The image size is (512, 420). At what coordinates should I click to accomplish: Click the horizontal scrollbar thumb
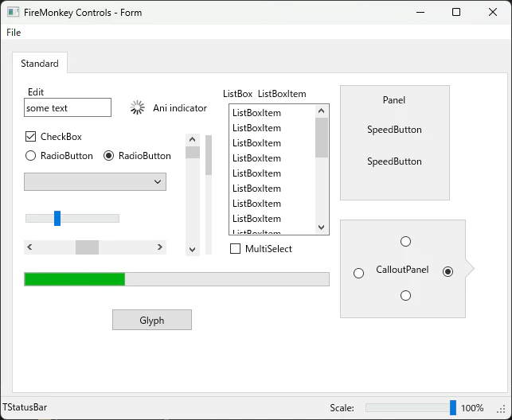point(87,247)
